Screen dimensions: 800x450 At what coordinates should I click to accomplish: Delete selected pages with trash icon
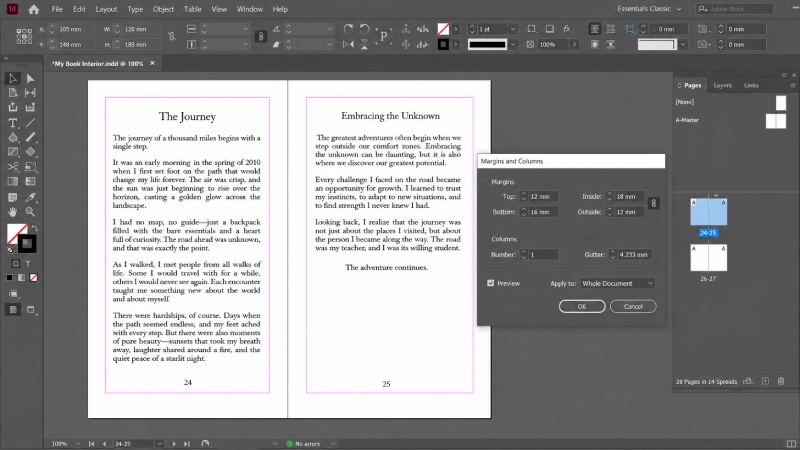coord(781,381)
